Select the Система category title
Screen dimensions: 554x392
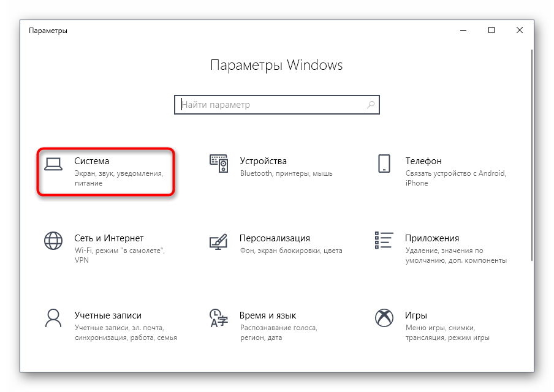91,161
